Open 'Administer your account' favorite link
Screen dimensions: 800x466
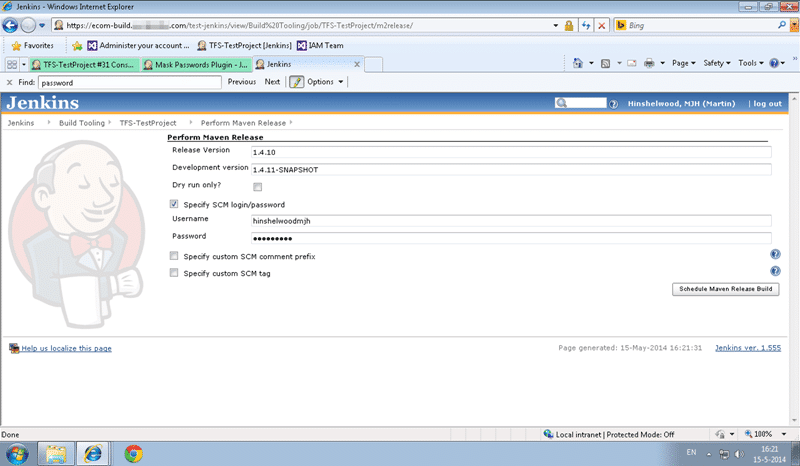138,45
